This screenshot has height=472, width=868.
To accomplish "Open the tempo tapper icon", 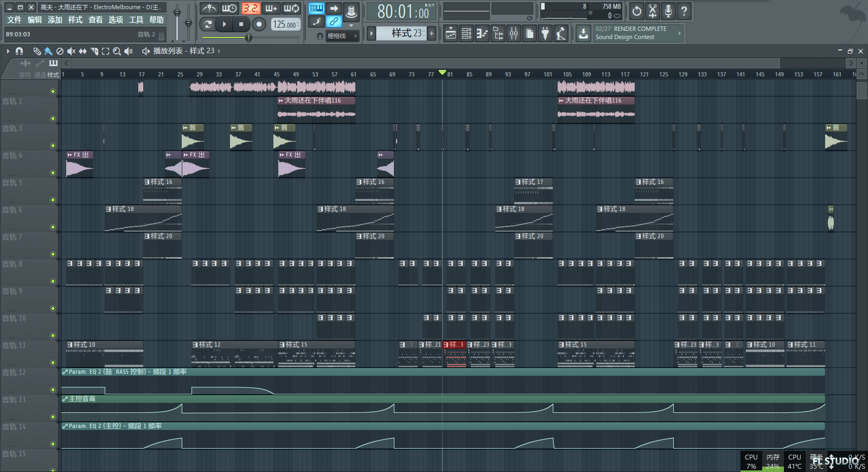I will 561,34.
